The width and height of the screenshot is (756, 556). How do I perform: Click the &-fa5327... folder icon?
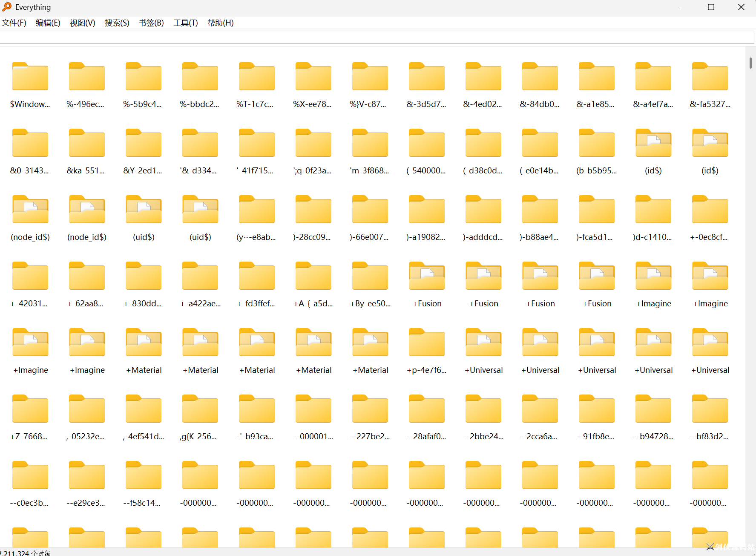tap(710, 77)
